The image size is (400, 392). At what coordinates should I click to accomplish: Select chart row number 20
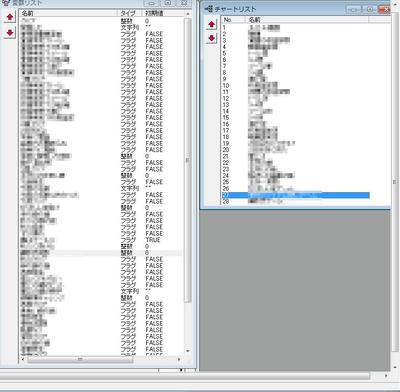pyautogui.click(x=295, y=150)
